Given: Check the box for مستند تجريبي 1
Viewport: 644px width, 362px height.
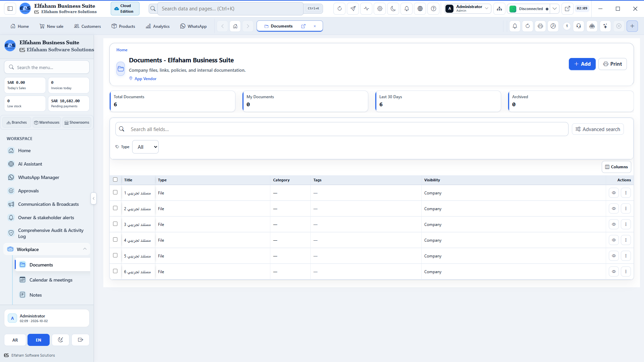Looking at the screenshot, I should coord(115,192).
